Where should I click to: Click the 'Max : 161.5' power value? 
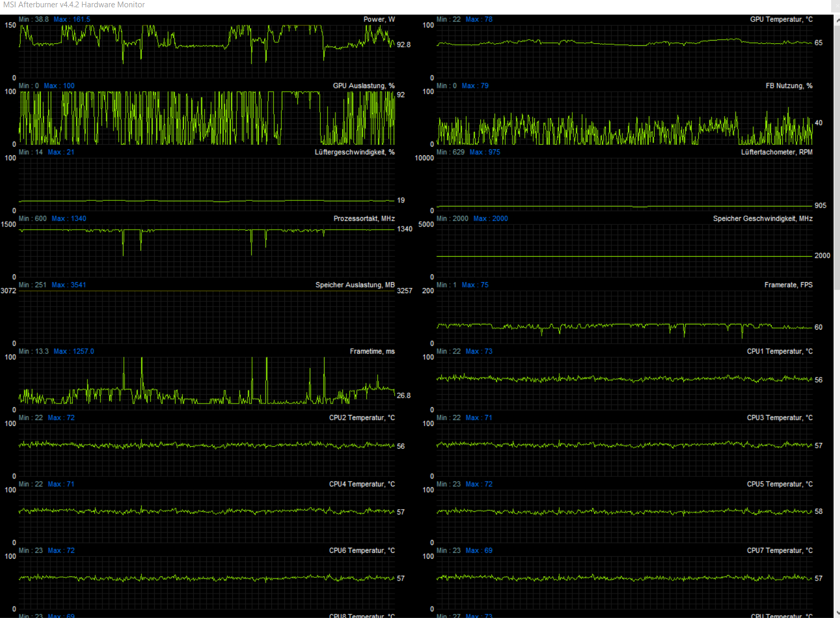click(72, 19)
